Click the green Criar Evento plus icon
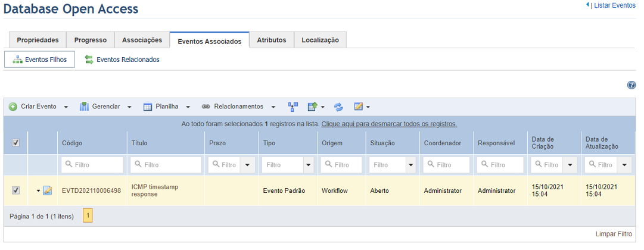 point(13,107)
